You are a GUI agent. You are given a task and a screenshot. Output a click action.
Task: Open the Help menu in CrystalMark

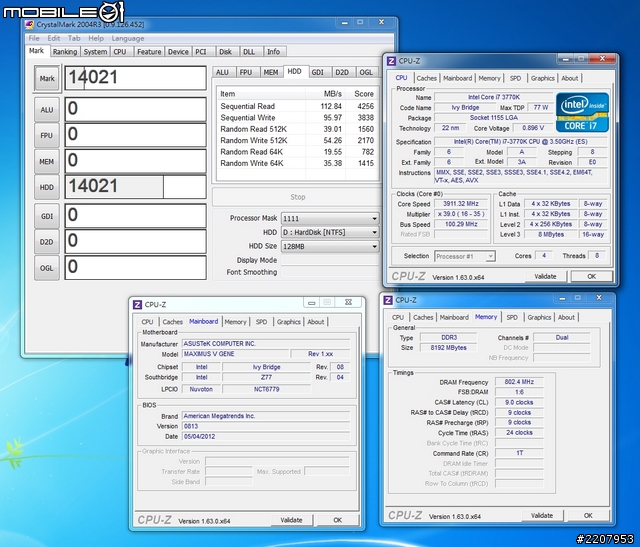[96, 38]
